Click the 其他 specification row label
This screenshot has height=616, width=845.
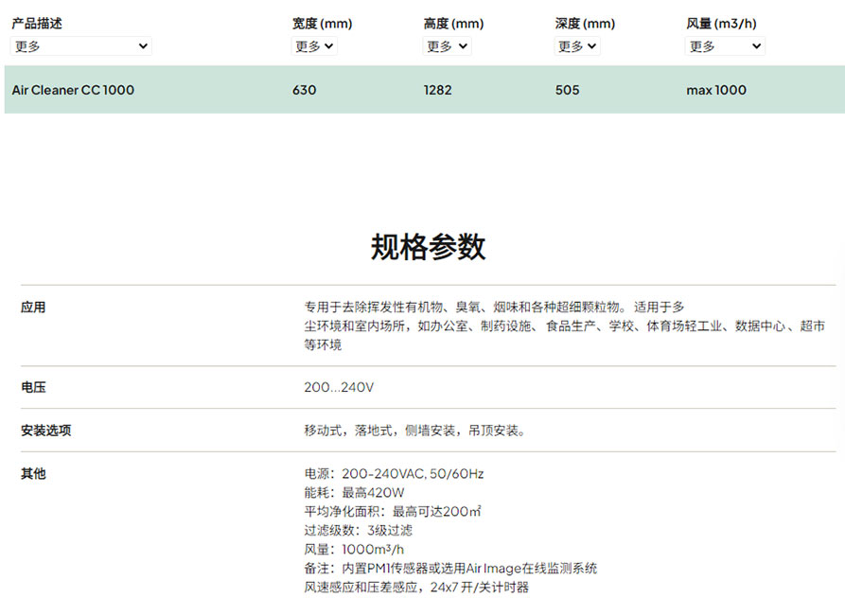point(33,473)
